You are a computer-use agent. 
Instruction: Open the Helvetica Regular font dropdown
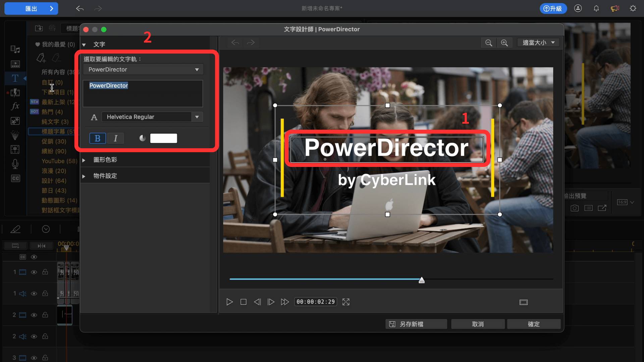point(152,117)
